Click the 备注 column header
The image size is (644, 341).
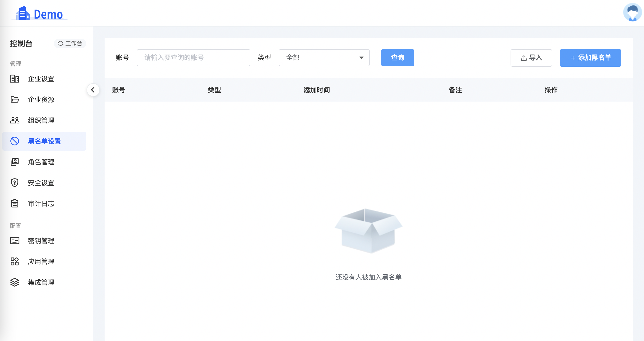(x=455, y=90)
